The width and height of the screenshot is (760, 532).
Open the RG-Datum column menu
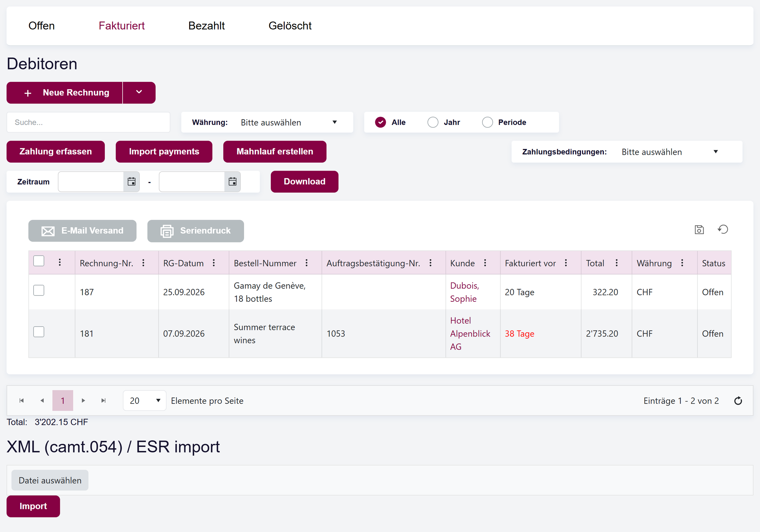pyautogui.click(x=214, y=263)
